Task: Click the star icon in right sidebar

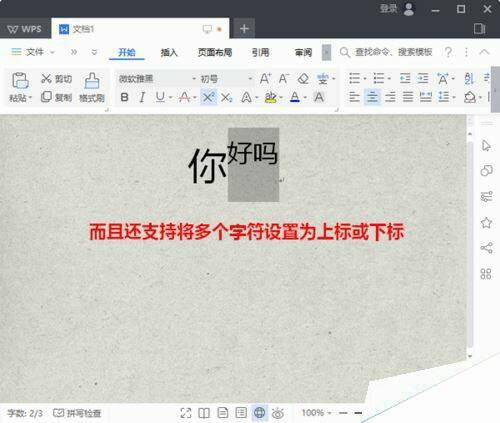Action: 486,222
